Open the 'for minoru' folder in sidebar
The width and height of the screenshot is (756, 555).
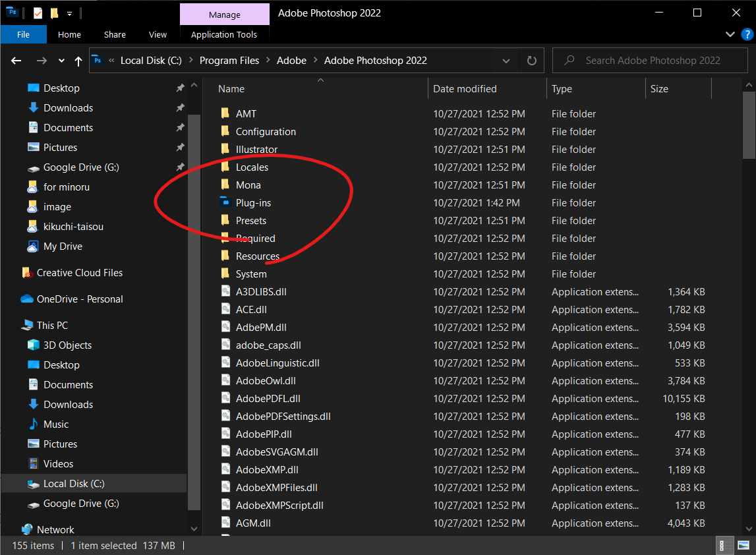tap(66, 187)
